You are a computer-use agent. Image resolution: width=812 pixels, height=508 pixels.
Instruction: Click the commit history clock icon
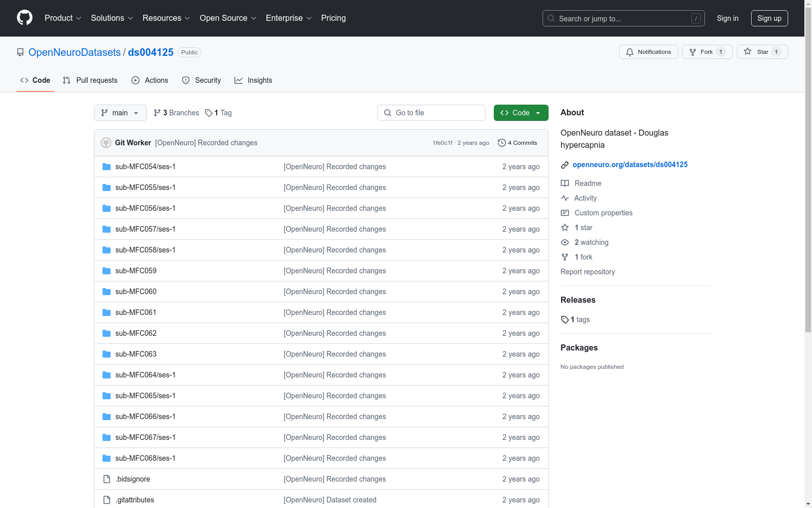pos(502,143)
